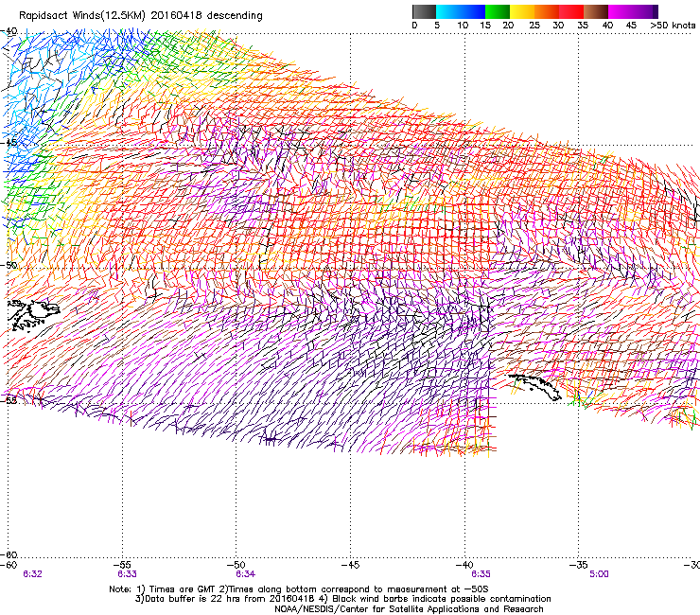The width and height of the screenshot is (700, 615).
Task: Click the -50 latitude axis label on the left
Action: pyautogui.click(x=9, y=265)
